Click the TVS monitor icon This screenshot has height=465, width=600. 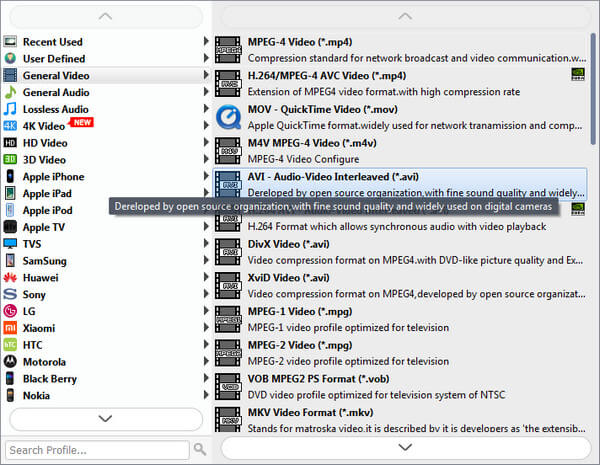(x=10, y=244)
